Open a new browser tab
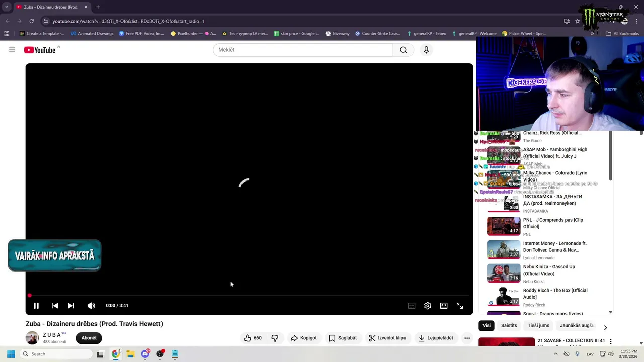The width and height of the screenshot is (644, 362). 98,7
